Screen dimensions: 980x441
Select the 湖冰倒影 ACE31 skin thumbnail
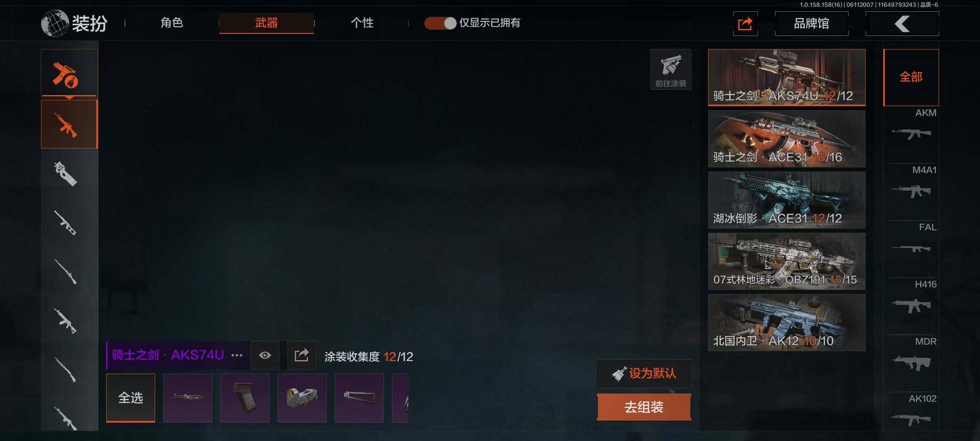coord(786,200)
